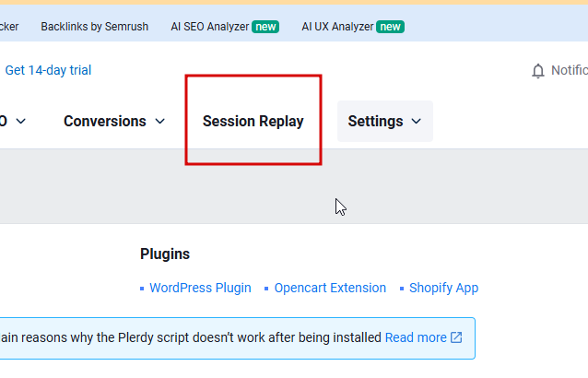Expand the chevron of the cut-off leftmost menu
The height and width of the screenshot is (378, 588).
point(21,122)
